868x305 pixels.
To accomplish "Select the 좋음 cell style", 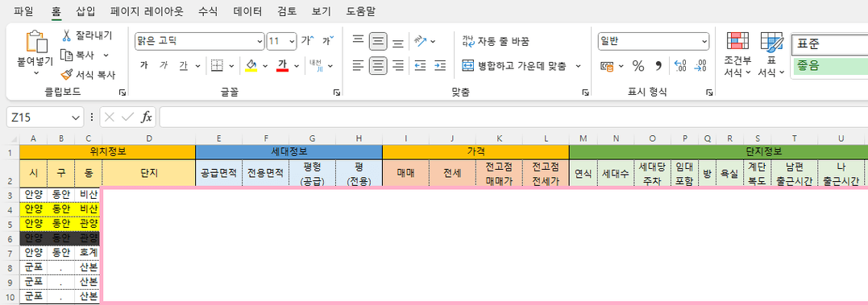I will (830, 66).
